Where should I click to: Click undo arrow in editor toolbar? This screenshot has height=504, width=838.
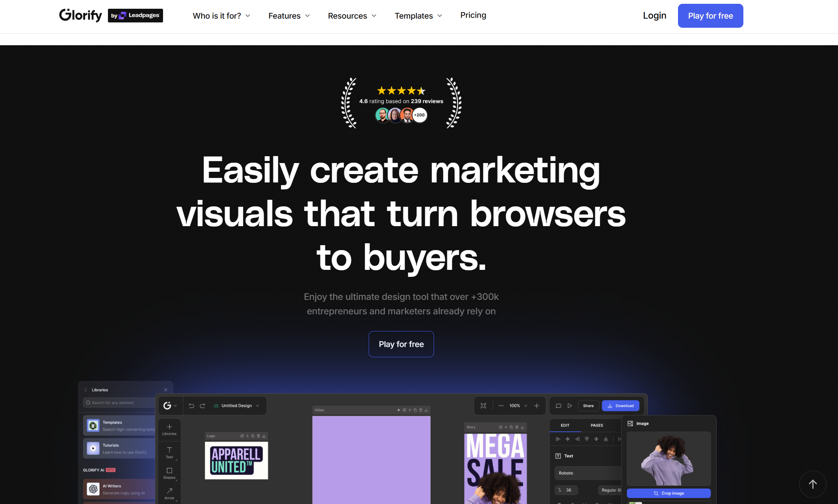pyautogui.click(x=192, y=406)
